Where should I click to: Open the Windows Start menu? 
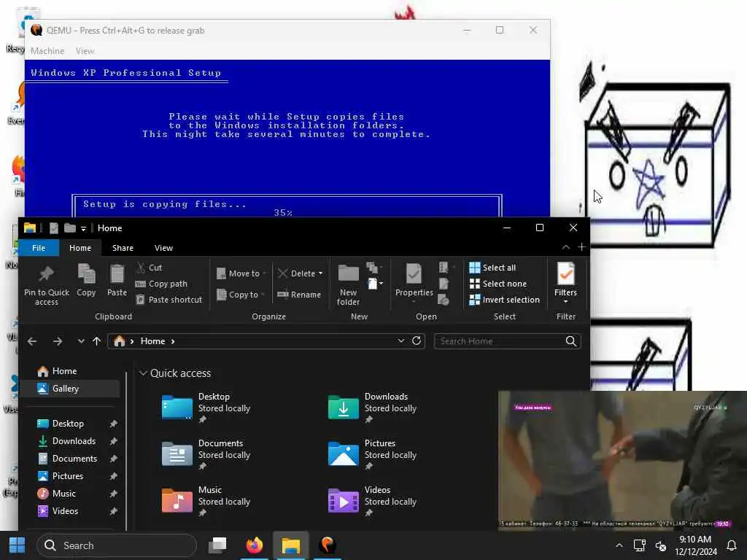coord(18,545)
